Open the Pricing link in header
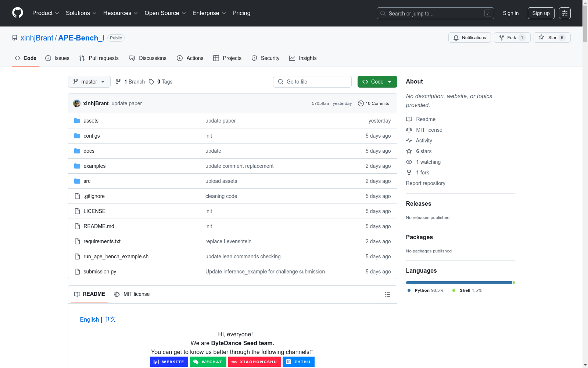 [x=241, y=13]
